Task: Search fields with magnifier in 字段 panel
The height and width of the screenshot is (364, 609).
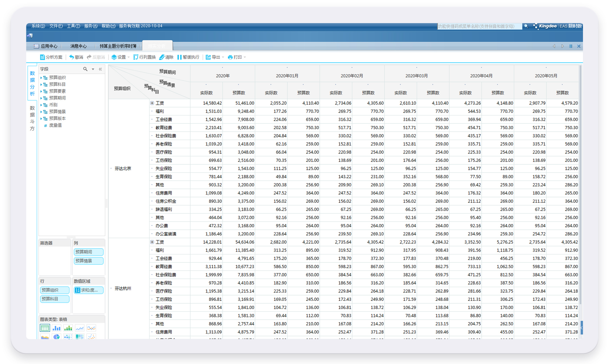Action: [x=85, y=69]
